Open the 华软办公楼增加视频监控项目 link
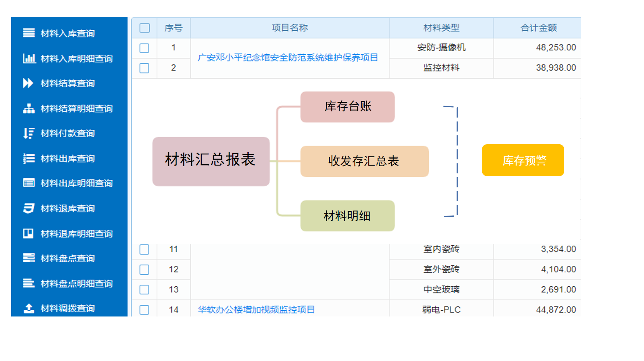The height and width of the screenshot is (361, 644). pos(256,310)
